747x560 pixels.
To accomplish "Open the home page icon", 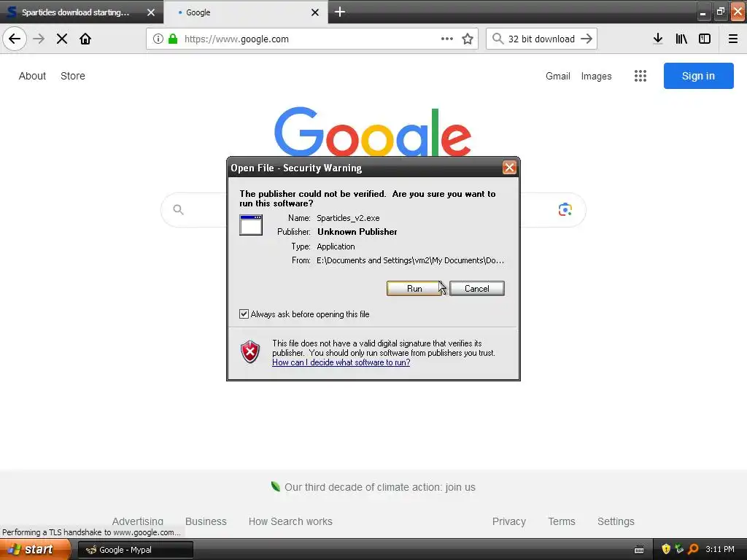I will tap(85, 39).
